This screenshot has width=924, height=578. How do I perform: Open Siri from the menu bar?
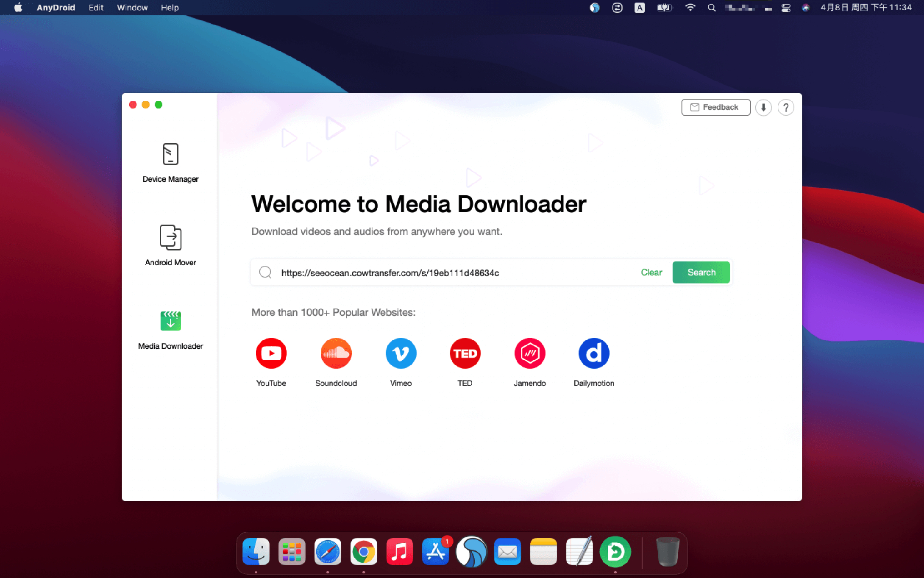click(x=805, y=7)
